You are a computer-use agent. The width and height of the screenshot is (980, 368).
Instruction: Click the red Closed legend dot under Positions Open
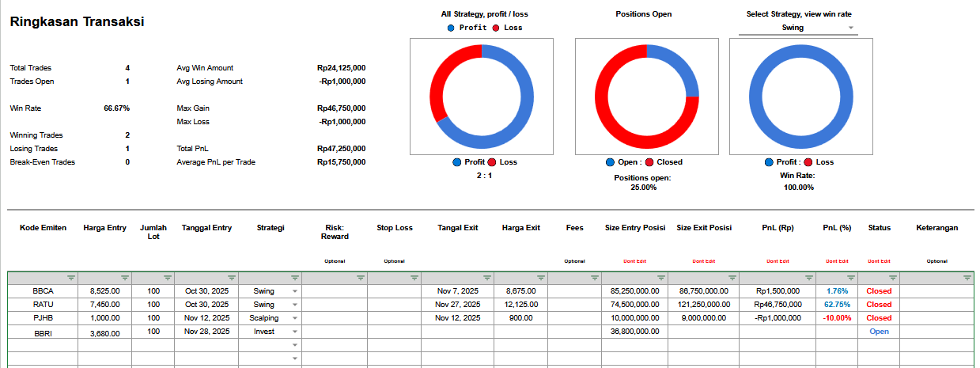coord(650,162)
